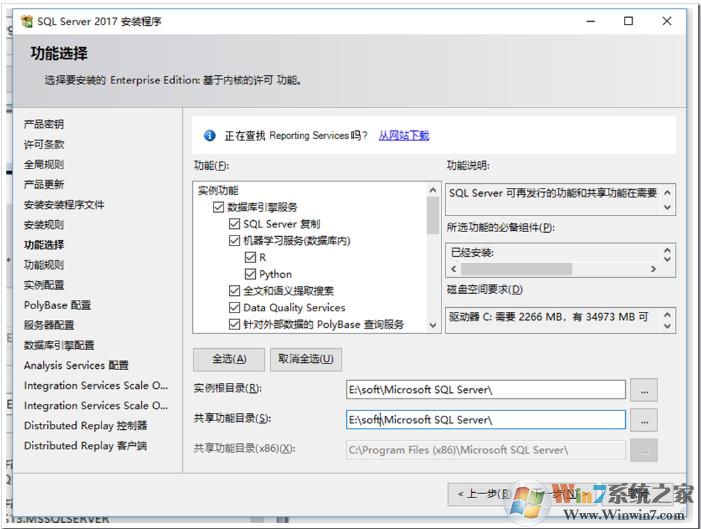The height and width of the screenshot is (529, 701).
Task: Select the 安装规则 step in sidebar
Action: (44, 224)
